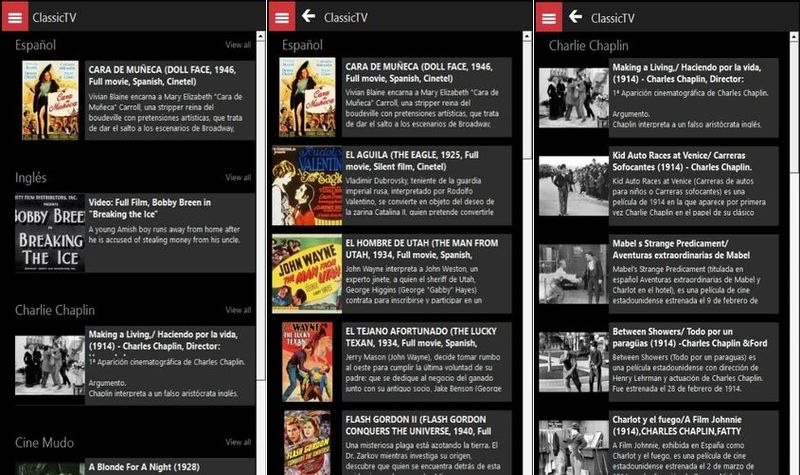View all Charlie Chaplin films
Image resolution: width=800 pixels, height=475 pixels.
(238, 310)
